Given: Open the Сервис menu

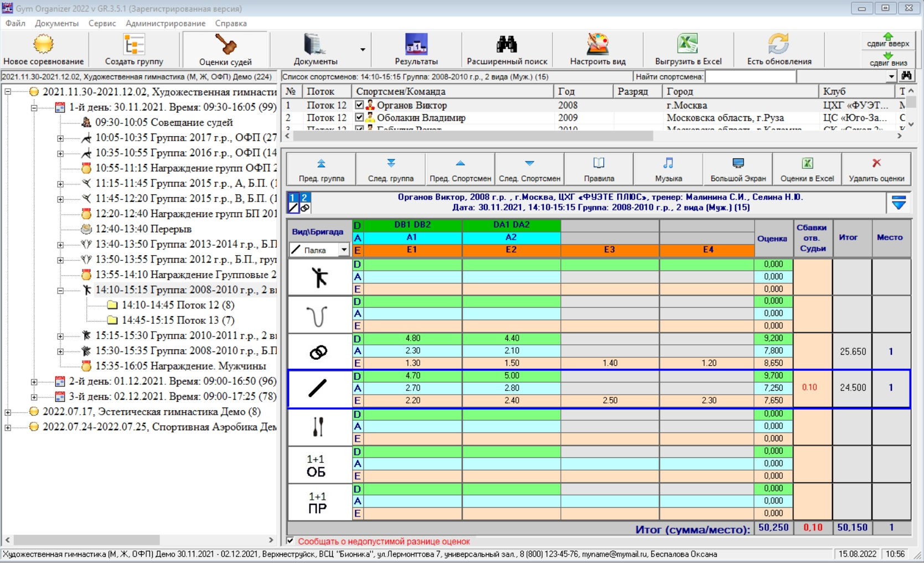Looking at the screenshot, I should pyautogui.click(x=102, y=23).
